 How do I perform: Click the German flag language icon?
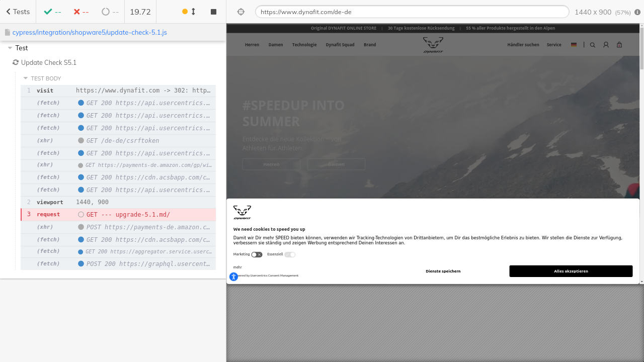tap(574, 45)
